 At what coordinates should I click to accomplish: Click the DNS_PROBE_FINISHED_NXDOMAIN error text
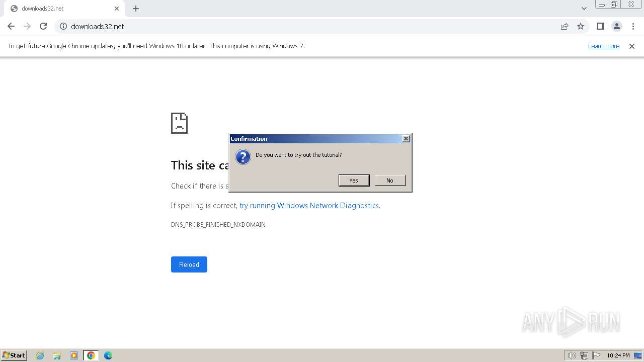(x=218, y=225)
